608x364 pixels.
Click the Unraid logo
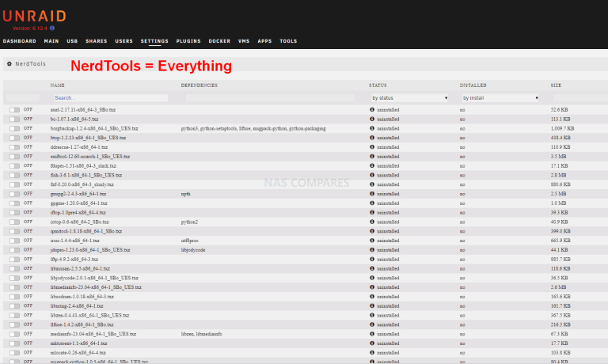click(x=34, y=15)
